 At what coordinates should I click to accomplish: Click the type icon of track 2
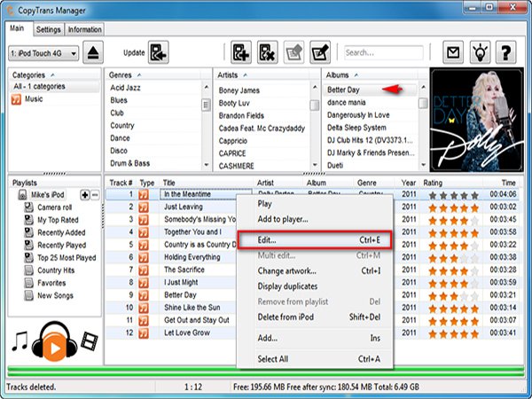pos(144,207)
